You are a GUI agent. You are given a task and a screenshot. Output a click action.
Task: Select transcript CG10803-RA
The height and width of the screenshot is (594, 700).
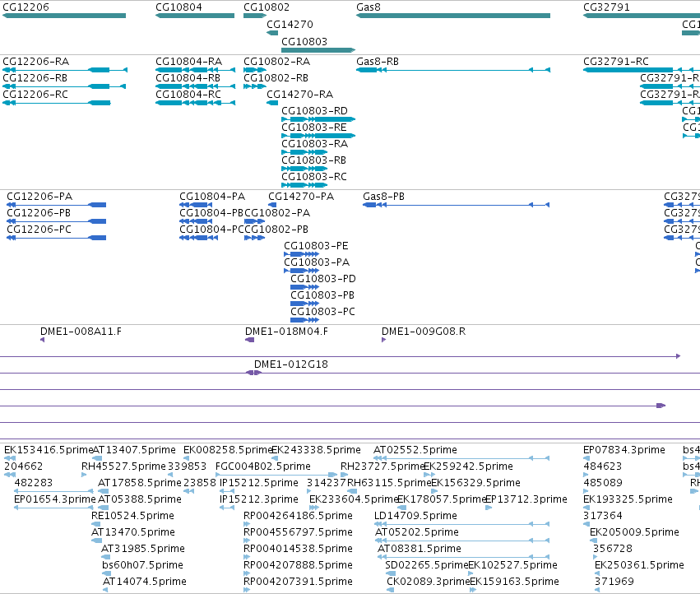click(x=304, y=152)
